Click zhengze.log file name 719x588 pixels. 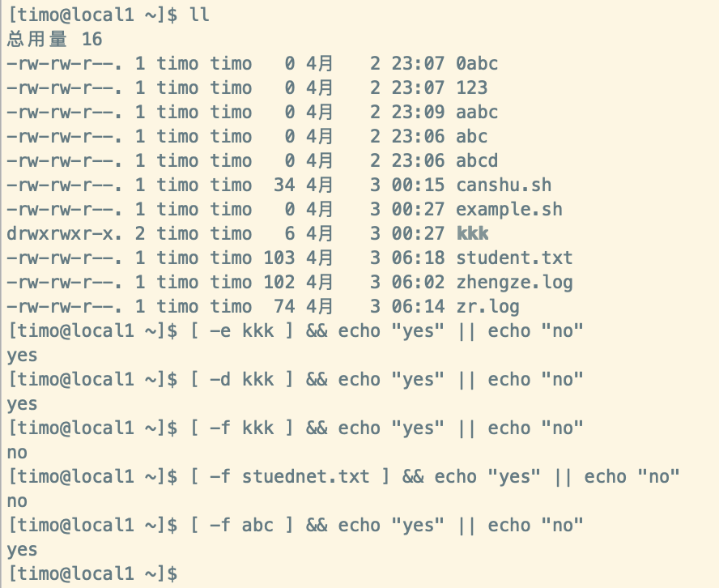tap(514, 283)
